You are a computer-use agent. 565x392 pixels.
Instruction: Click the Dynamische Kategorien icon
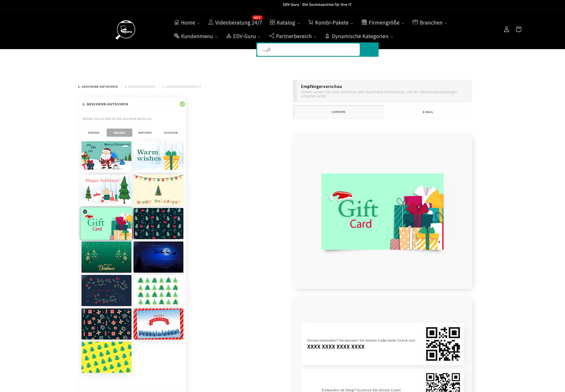[327, 36]
